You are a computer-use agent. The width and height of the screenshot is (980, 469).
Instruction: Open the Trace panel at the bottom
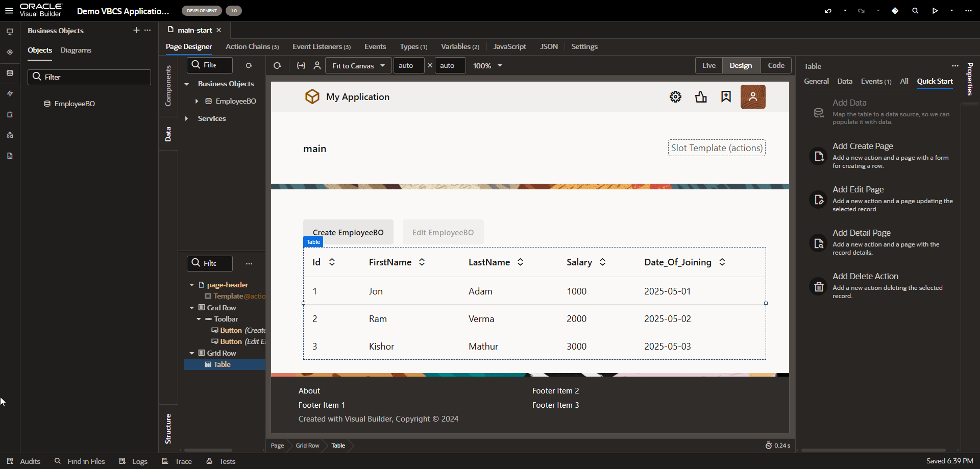(x=183, y=461)
